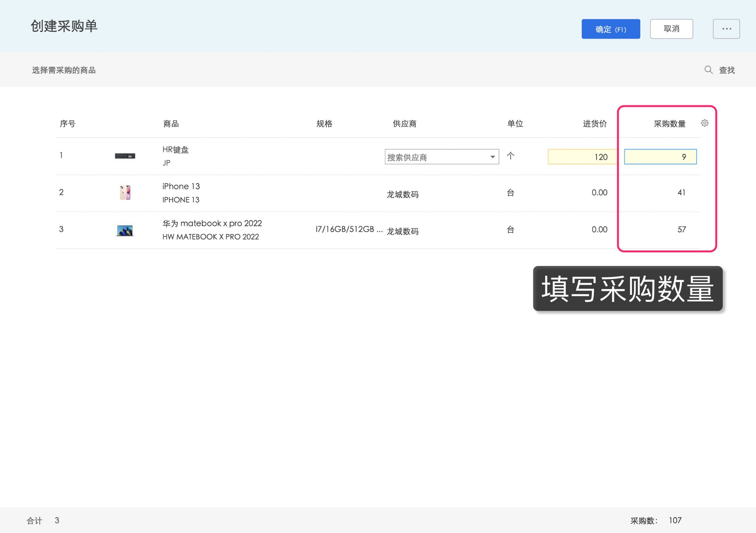
Task: Click the magnifier inside the 查找 control
Action: point(708,70)
